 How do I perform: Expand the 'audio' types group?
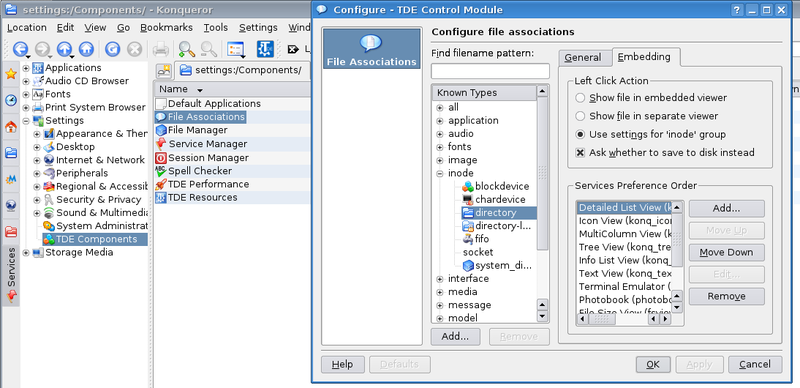(x=440, y=134)
